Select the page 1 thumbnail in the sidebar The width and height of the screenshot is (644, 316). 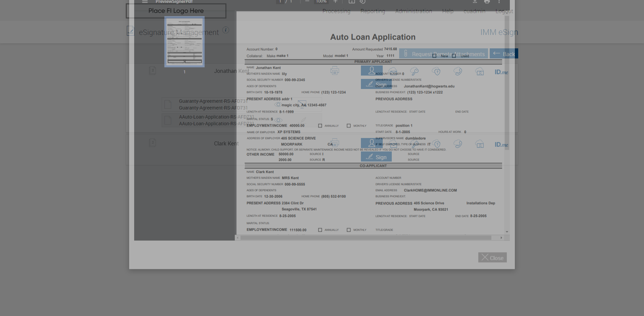(x=184, y=42)
